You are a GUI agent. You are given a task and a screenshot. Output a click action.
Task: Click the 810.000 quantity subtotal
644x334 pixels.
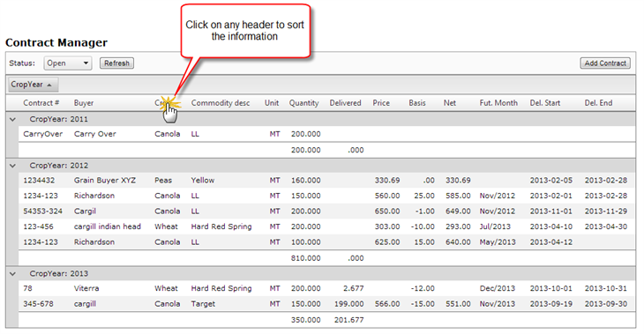click(x=305, y=258)
